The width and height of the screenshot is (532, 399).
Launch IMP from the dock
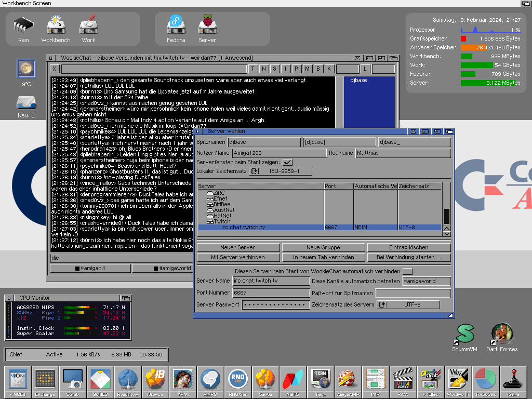pyautogui.click(x=375, y=382)
